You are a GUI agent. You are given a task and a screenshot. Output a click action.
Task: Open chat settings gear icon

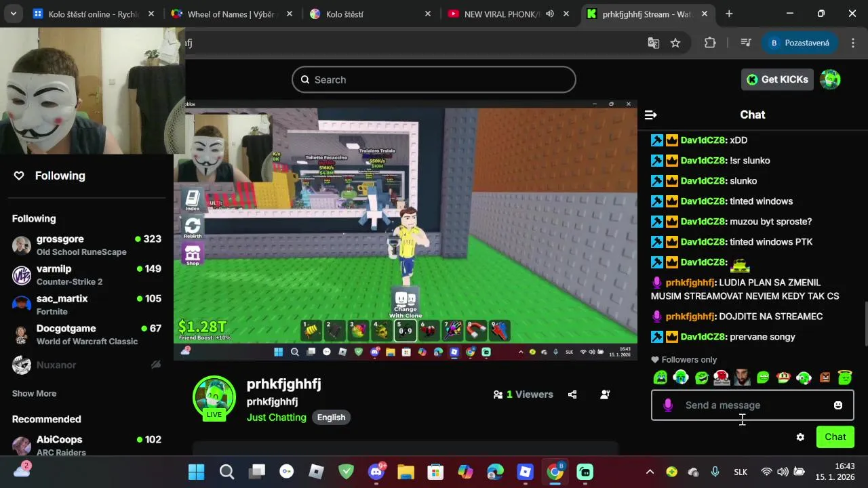(x=800, y=437)
